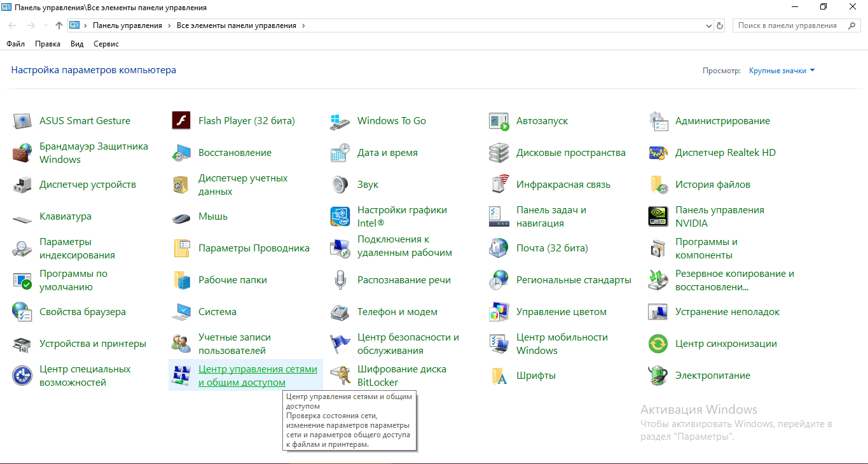Expand the chevron after Все элементы панели управления
868x464 pixels.
(303, 25)
